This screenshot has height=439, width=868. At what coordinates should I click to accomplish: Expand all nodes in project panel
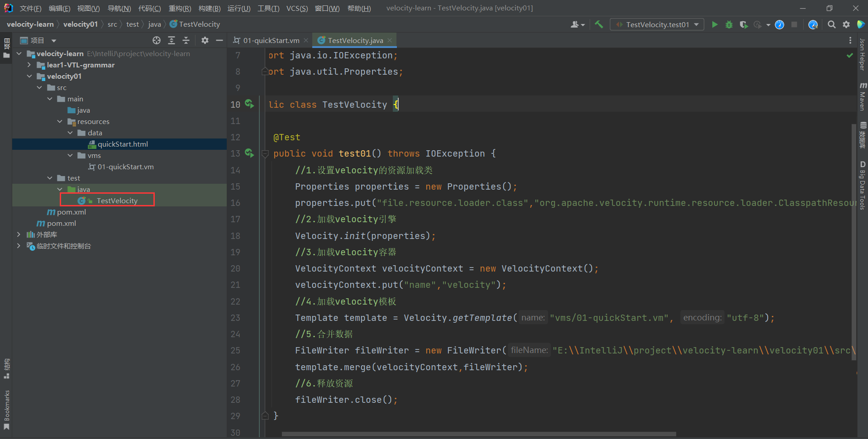point(172,40)
